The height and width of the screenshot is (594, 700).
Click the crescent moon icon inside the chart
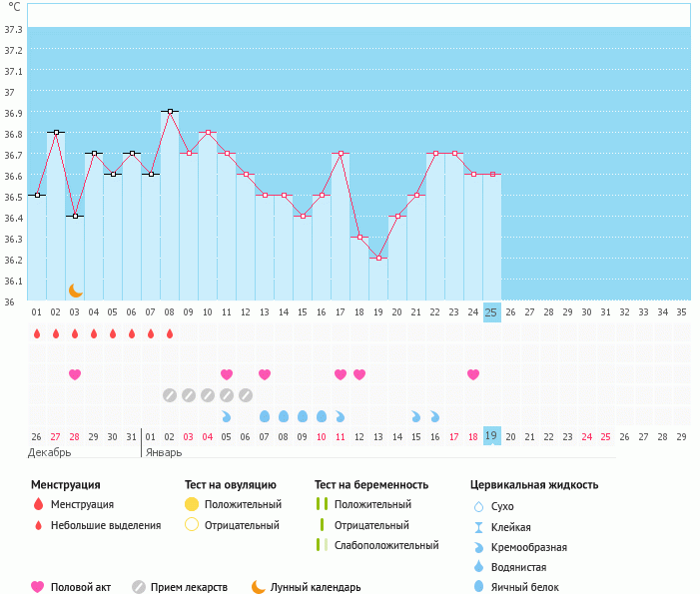[75, 291]
